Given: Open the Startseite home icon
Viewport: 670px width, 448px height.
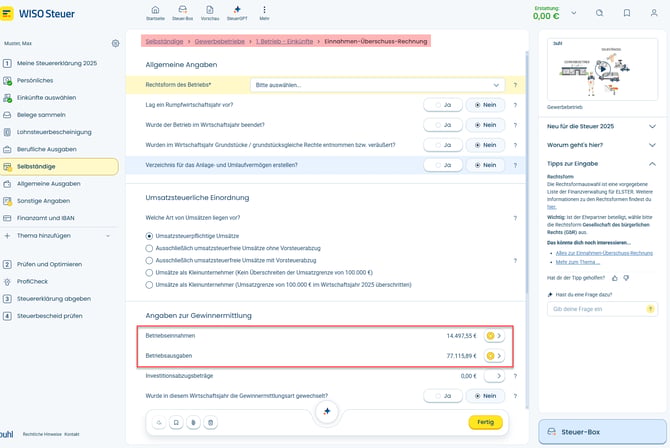Looking at the screenshot, I should (155, 13).
